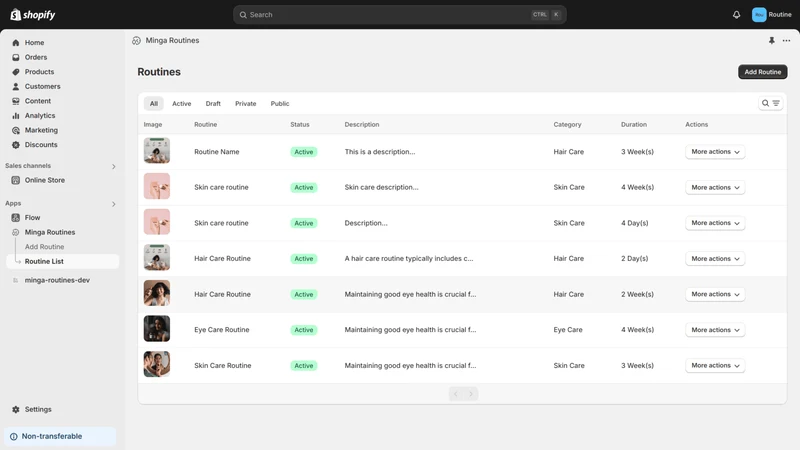Click the top Search field
Image resolution: width=800 pixels, height=450 pixels.
point(399,15)
